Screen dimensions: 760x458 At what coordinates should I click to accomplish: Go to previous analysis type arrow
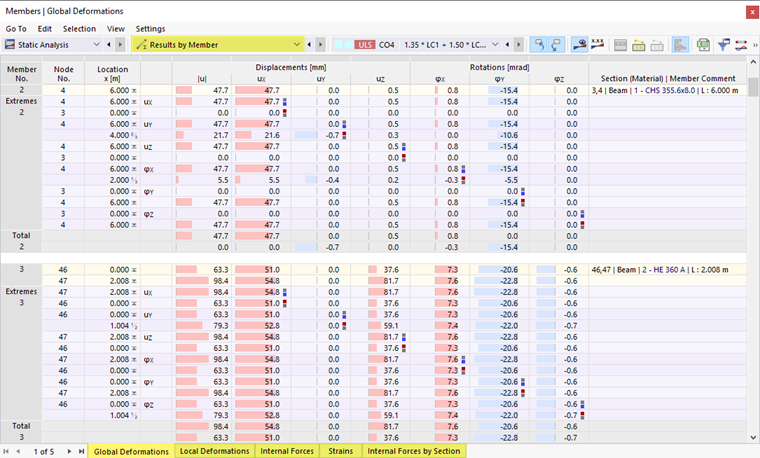[x=109, y=45]
